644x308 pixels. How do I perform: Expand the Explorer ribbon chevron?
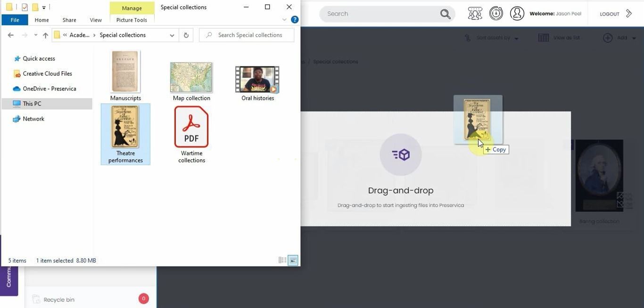coord(284,20)
